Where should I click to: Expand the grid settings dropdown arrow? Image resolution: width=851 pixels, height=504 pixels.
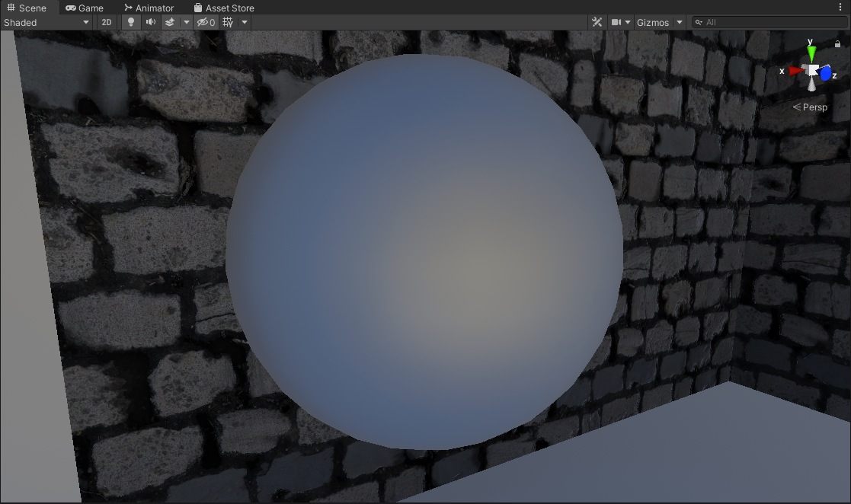pos(245,22)
